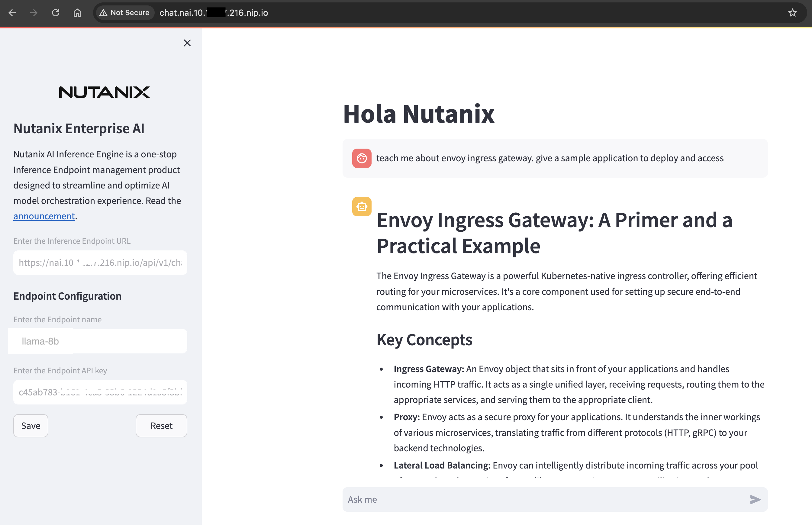Click the browser back arrow
Image resolution: width=812 pixels, height=525 pixels.
click(12, 13)
